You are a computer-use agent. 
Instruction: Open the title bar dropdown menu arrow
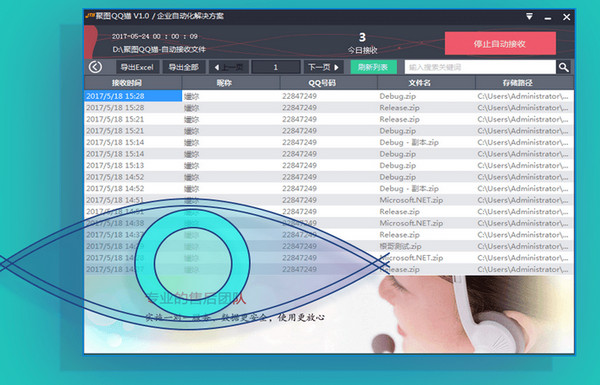click(529, 16)
